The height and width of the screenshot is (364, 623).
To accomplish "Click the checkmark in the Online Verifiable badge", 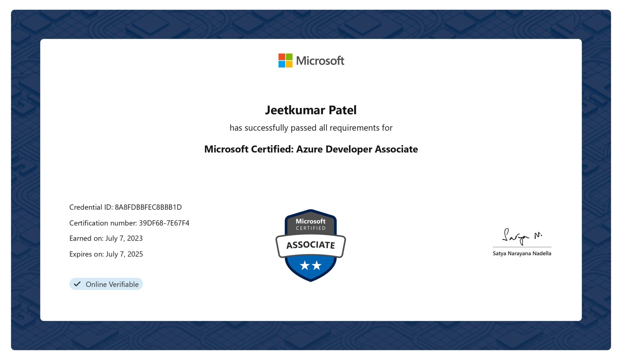I will (77, 284).
